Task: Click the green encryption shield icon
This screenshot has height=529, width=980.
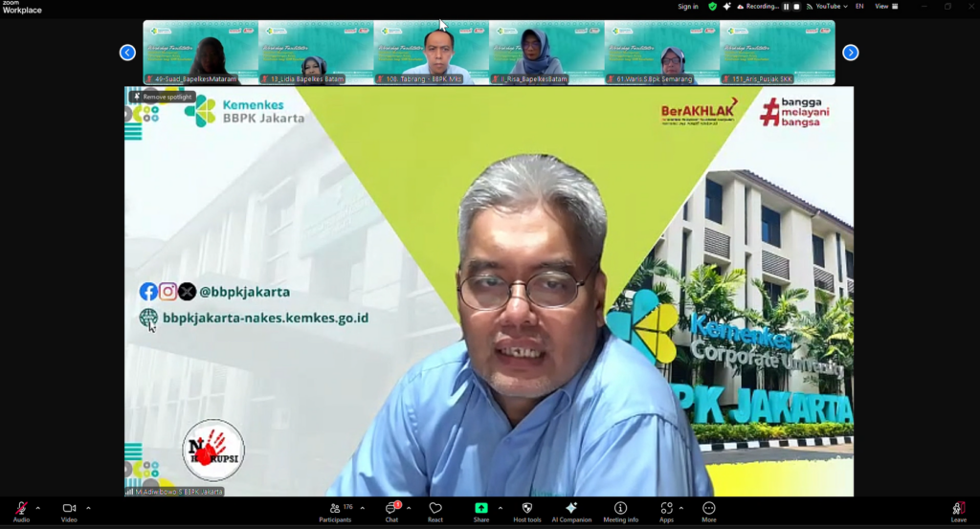Action: click(x=712, y=7)
